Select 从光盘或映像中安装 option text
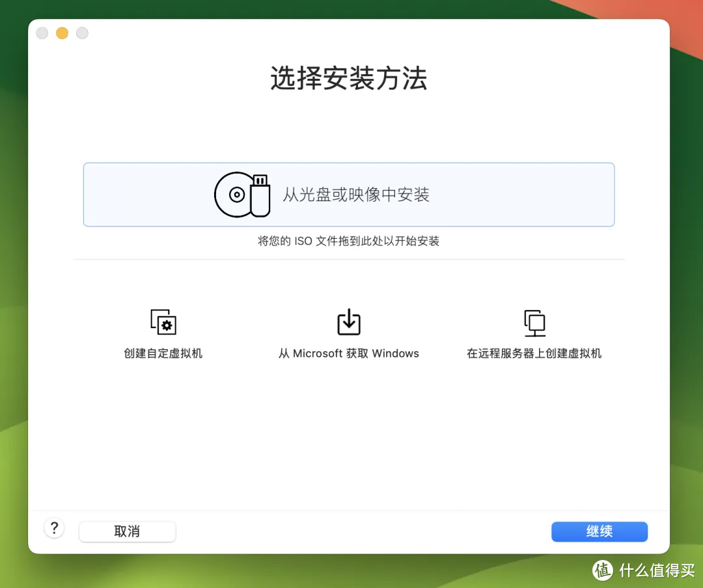This screenshot has height=588, width=703. 356,195
